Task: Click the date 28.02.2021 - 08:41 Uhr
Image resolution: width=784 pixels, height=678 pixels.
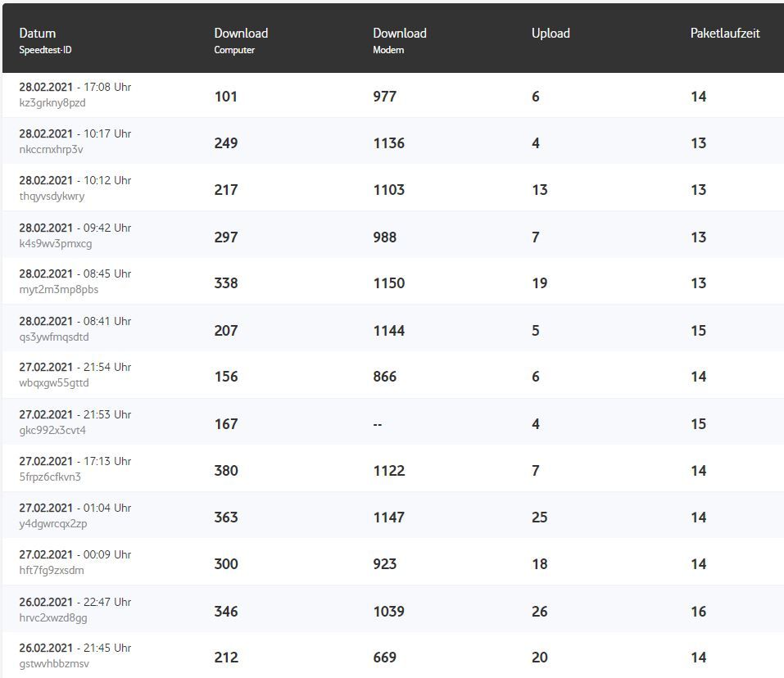Action: (75, 321)
